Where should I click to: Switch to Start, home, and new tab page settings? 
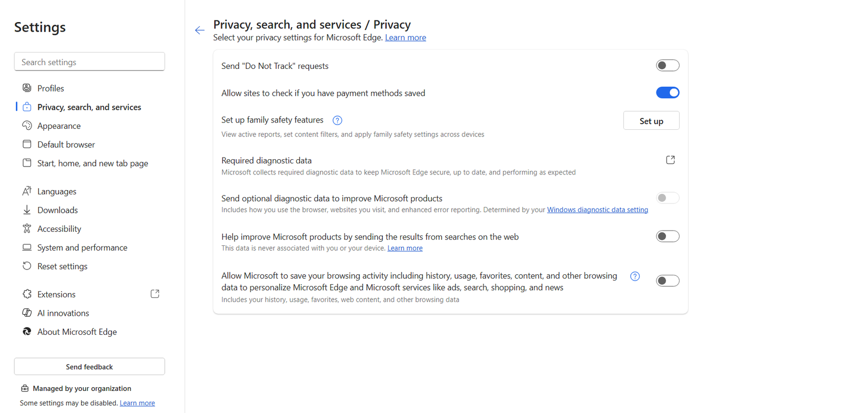click(x=93, y=163)
